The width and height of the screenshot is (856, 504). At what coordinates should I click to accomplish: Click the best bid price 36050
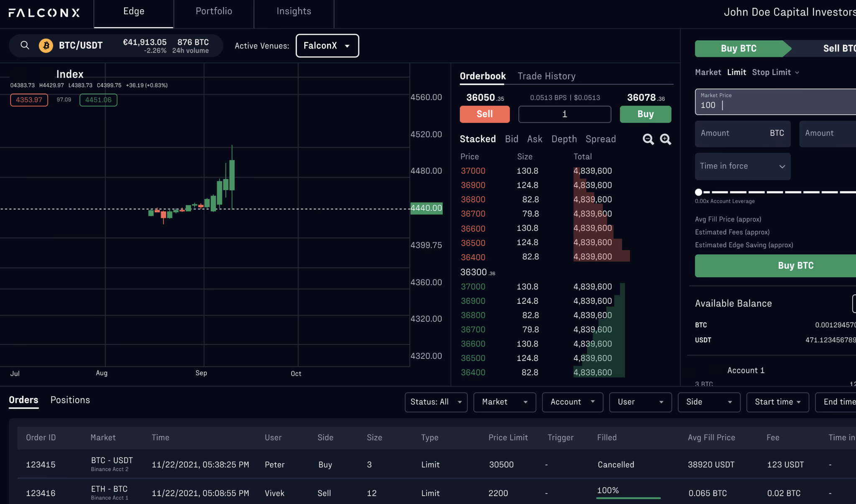[x=485, y=98]
